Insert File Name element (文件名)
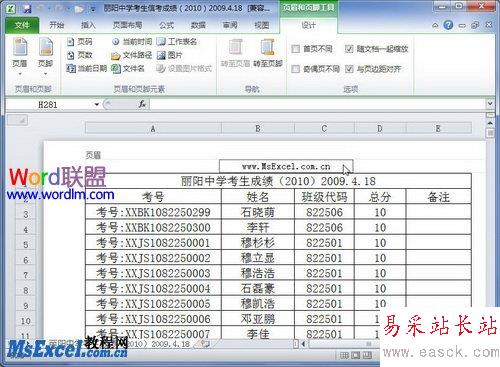500x367 pixels. pos(128,69)
